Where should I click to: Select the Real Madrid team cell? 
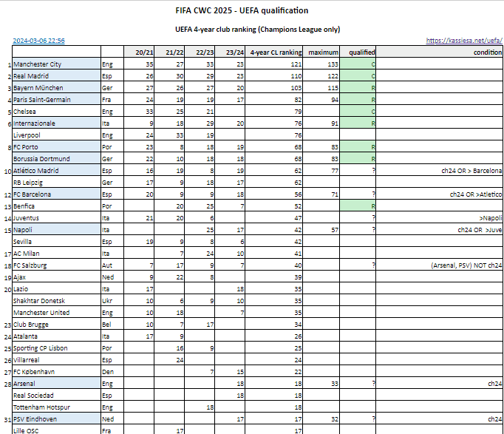pyautogui.click(x=57, y=76)
